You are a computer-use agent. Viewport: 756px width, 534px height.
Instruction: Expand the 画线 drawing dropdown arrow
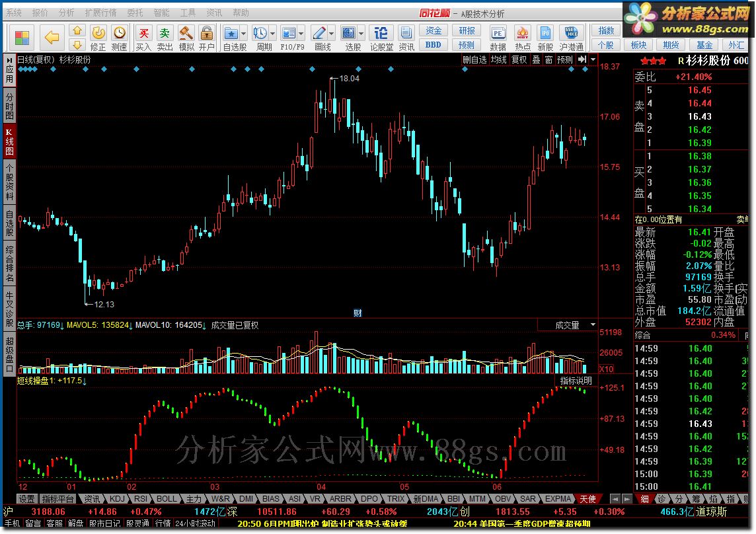tap(332, 33)
